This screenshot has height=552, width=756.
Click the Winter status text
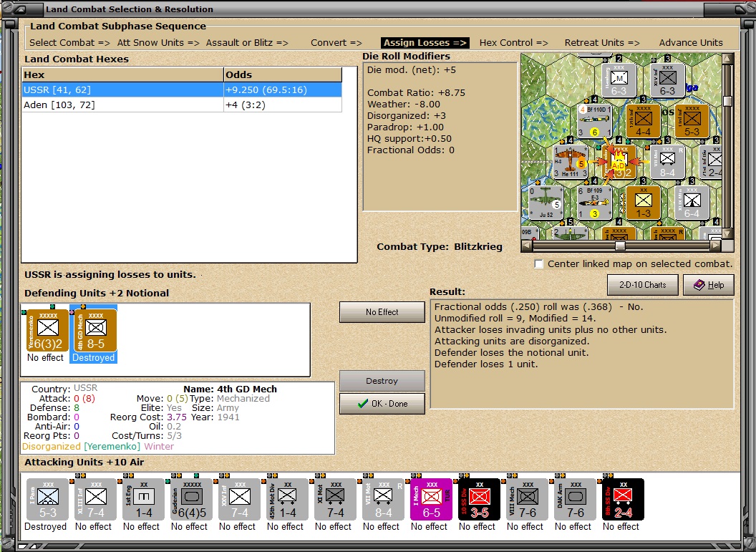point(159,447)
